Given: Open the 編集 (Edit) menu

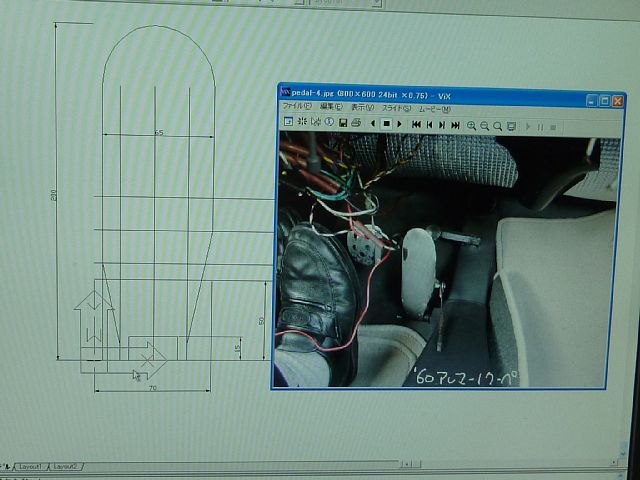Looking at the screenshot, I should 331,107.
